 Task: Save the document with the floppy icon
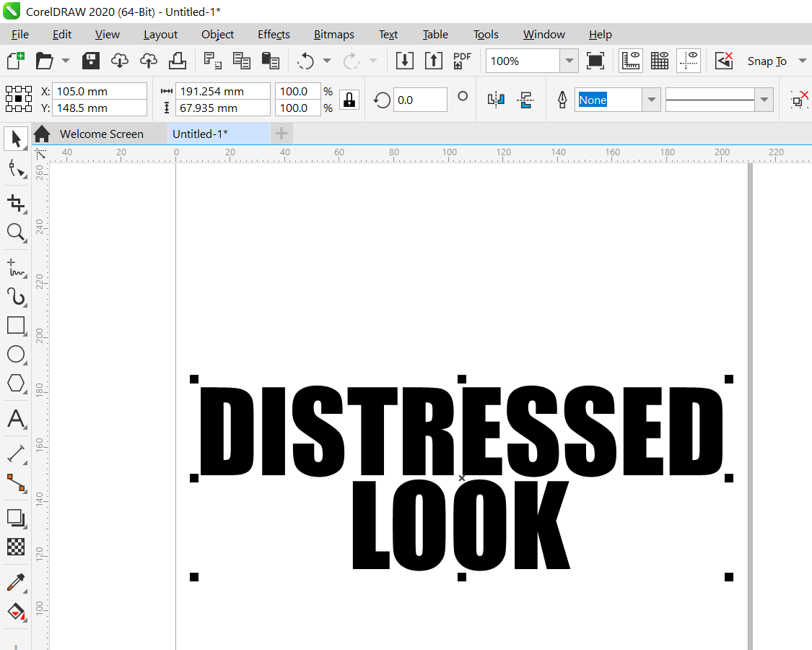(x=91, y=61)
